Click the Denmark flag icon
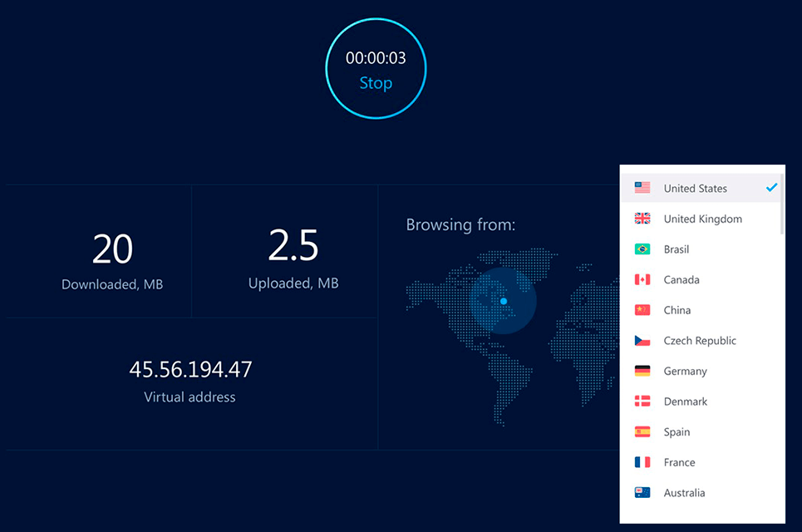Screen dimensions: 802x532 coord(642,401)
